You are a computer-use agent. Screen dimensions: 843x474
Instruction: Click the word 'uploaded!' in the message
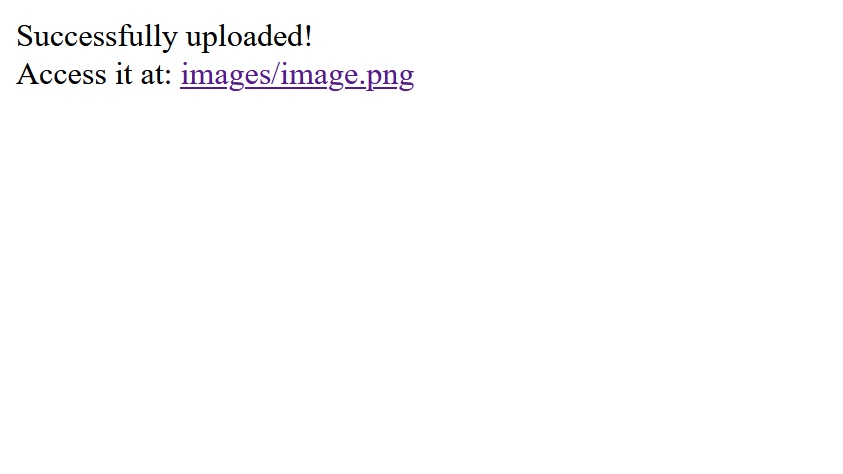click(x=249, y=37)
